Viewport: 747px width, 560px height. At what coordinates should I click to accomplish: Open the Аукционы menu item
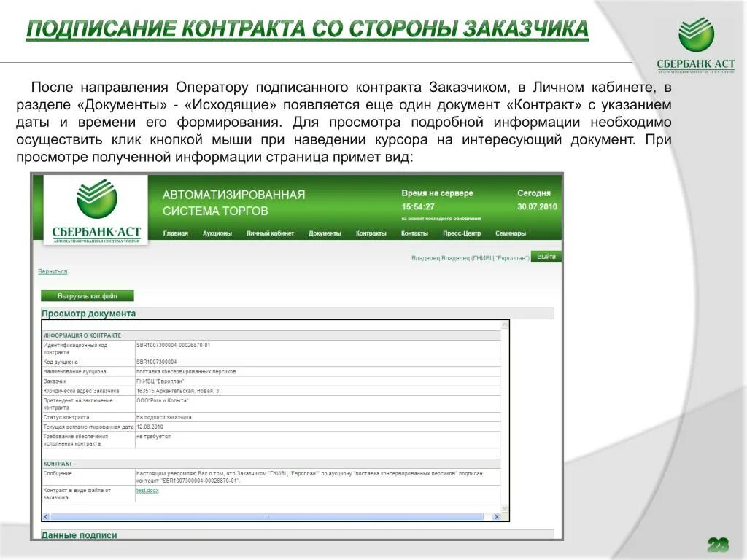[217, 233]
